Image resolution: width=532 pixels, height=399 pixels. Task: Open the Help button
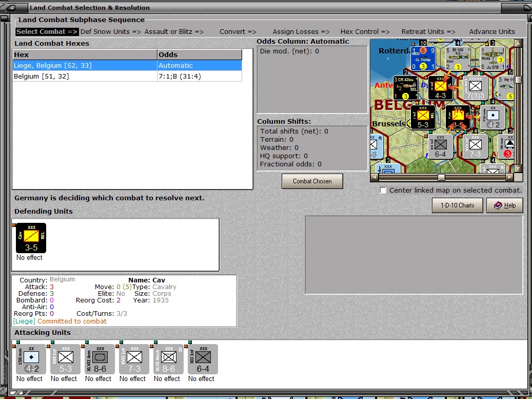point(504,205)
